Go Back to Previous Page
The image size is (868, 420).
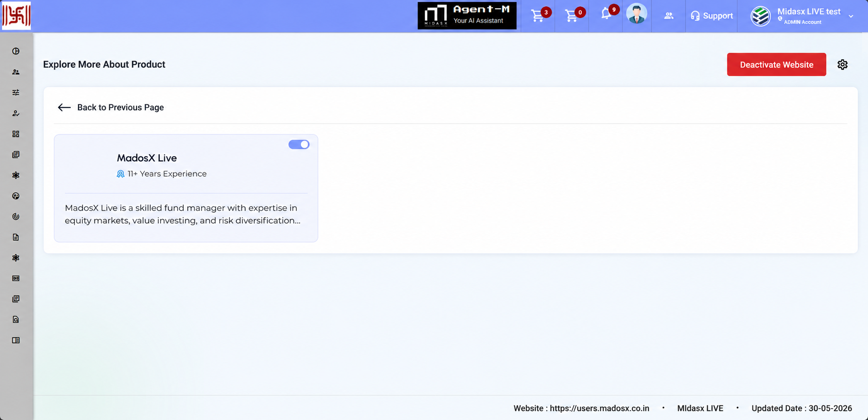tap(111, 107)
